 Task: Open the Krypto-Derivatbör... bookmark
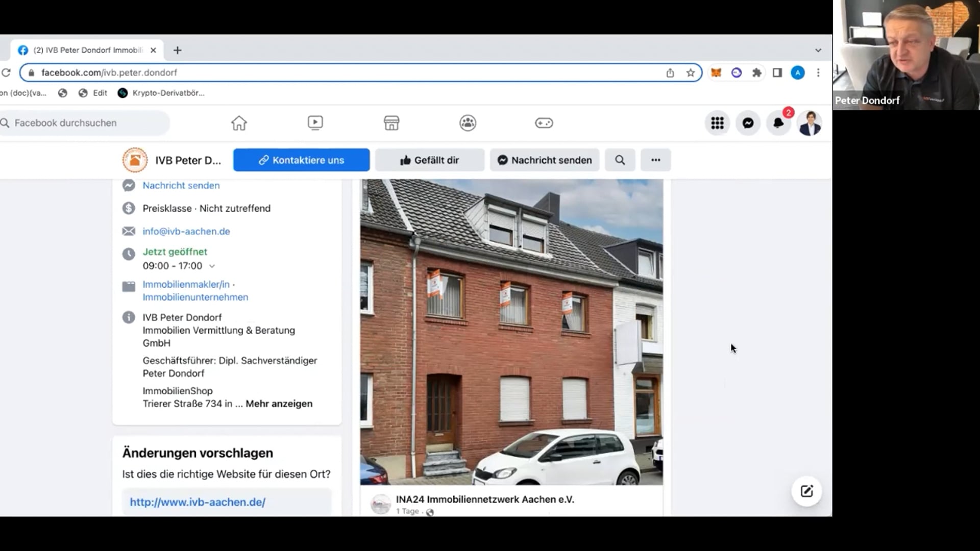161,93
